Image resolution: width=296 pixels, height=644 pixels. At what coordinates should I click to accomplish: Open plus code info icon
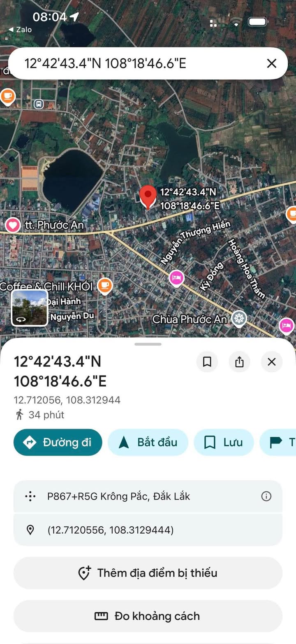click(266, 496)
